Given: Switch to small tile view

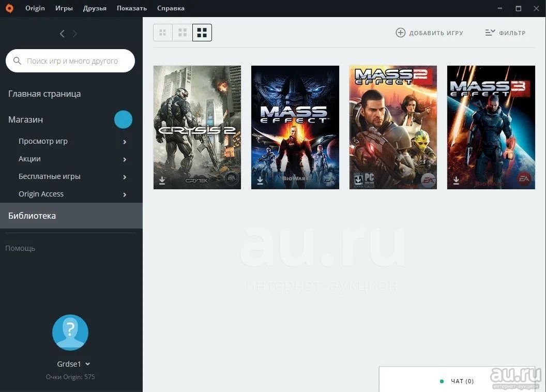Looking at the screenshot, I should (x=163, y=33).
